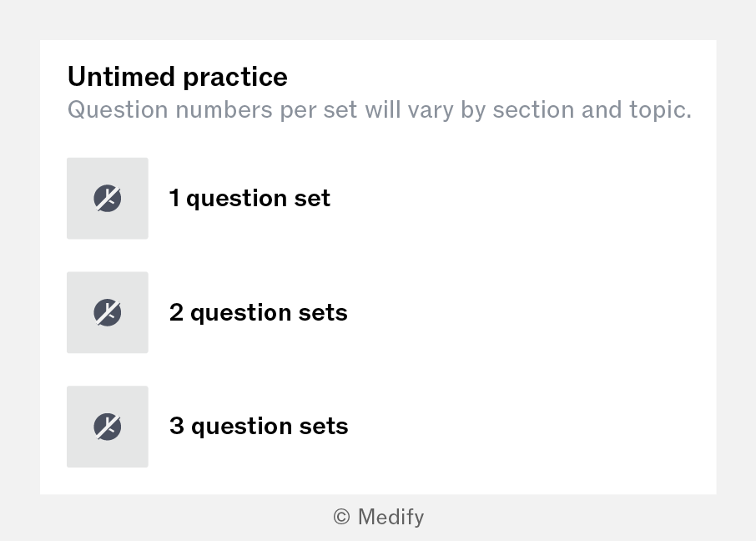The height and width of the screenshot is (541, 756).
Task: Click the Untimed practice heading
Action: (178, 77)
